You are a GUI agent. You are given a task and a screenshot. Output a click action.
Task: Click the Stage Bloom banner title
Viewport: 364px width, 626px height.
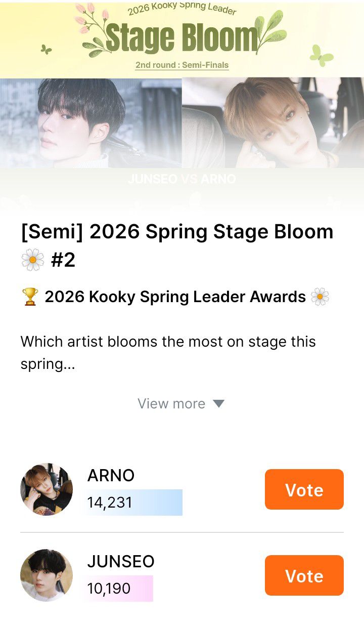pos(182,38)
